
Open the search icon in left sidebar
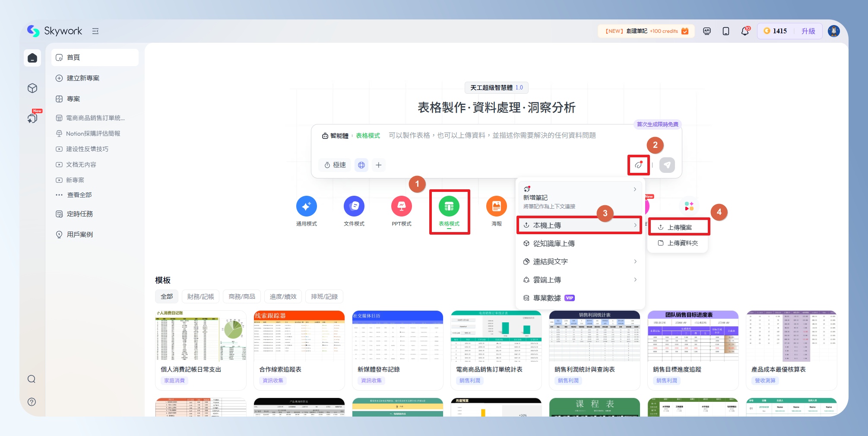32,379
